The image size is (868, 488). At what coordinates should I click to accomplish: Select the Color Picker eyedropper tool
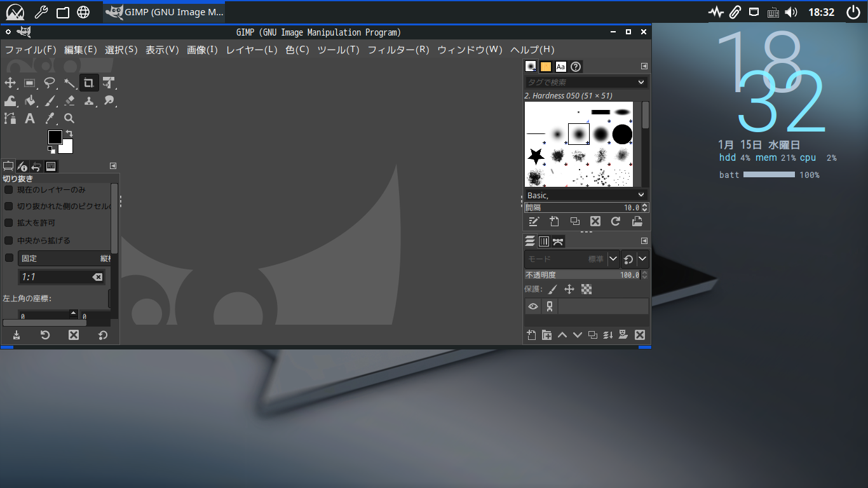(x=50, y=118)
